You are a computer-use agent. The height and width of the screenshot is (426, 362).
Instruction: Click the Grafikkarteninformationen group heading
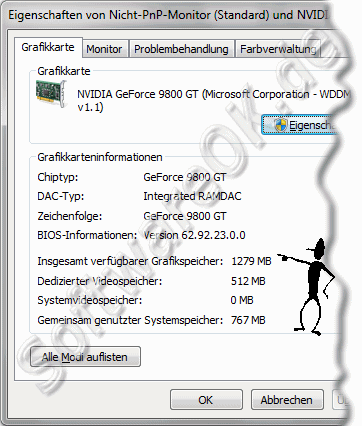tap(100, 157)
